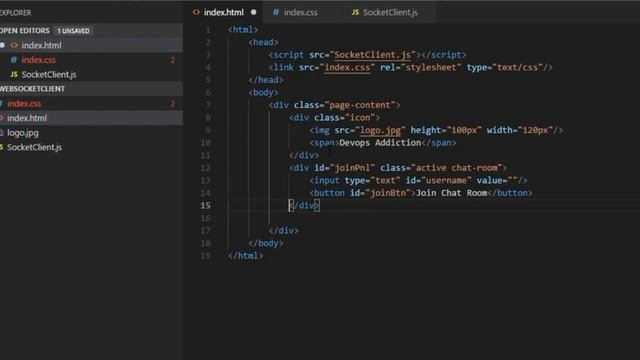The image size is (640, 360).
Task: Click the EXPLORER panel title
Action: 16,13
